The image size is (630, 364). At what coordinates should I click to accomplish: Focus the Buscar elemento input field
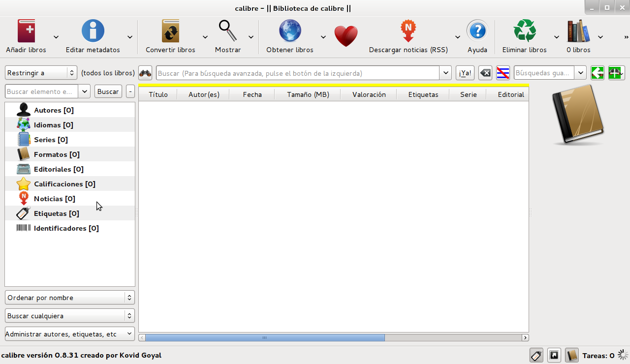click(x=42, y=91)
